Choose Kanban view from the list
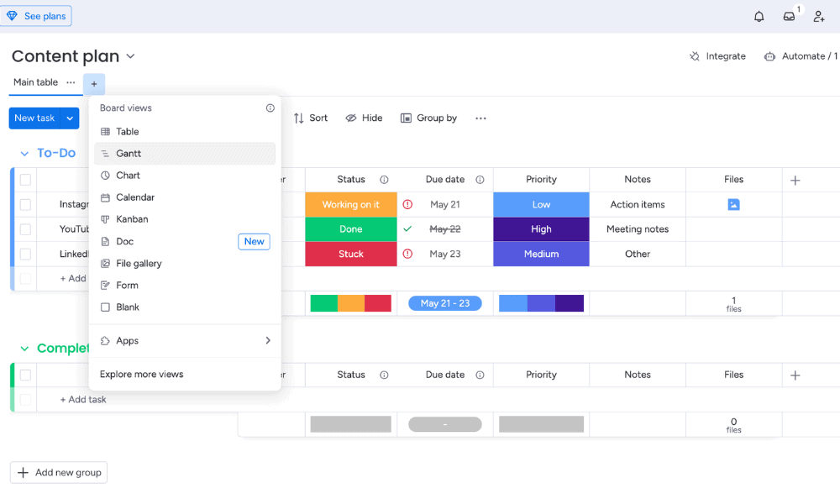840x504 pixels. 132,219
